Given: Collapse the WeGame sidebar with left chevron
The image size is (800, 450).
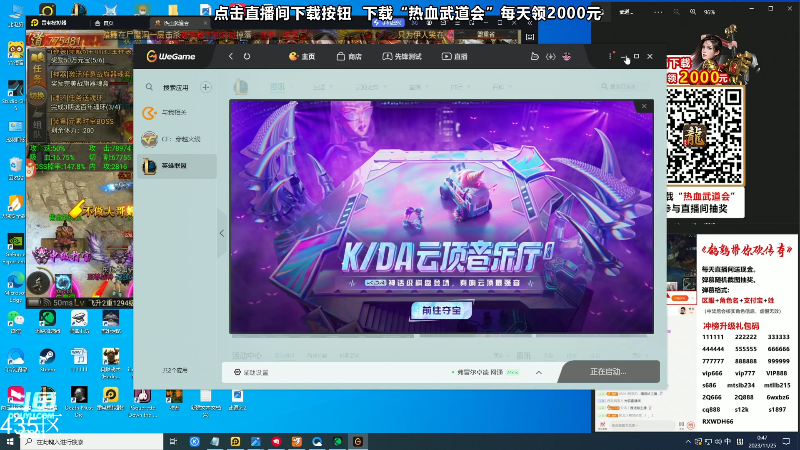Looking at the screenshot, I should pos(222,233).
